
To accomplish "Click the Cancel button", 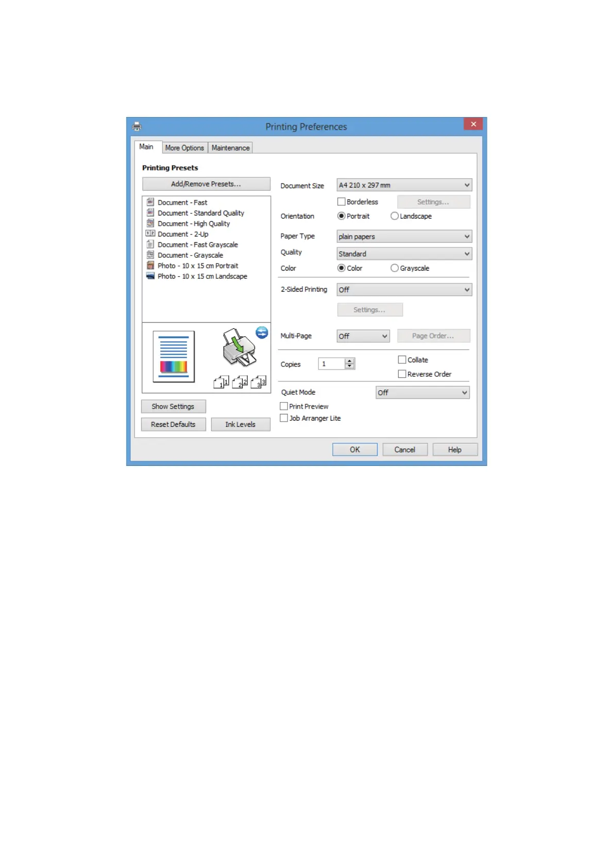I will [405, 449].
